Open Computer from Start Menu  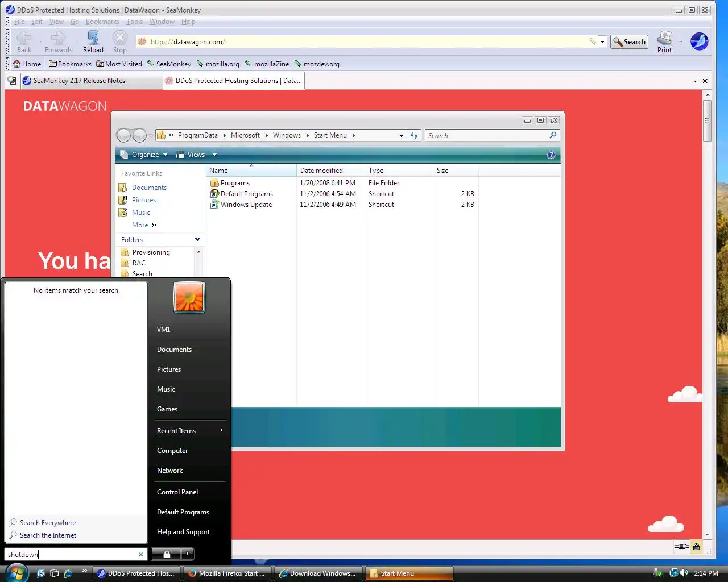[x=172, y=451]
